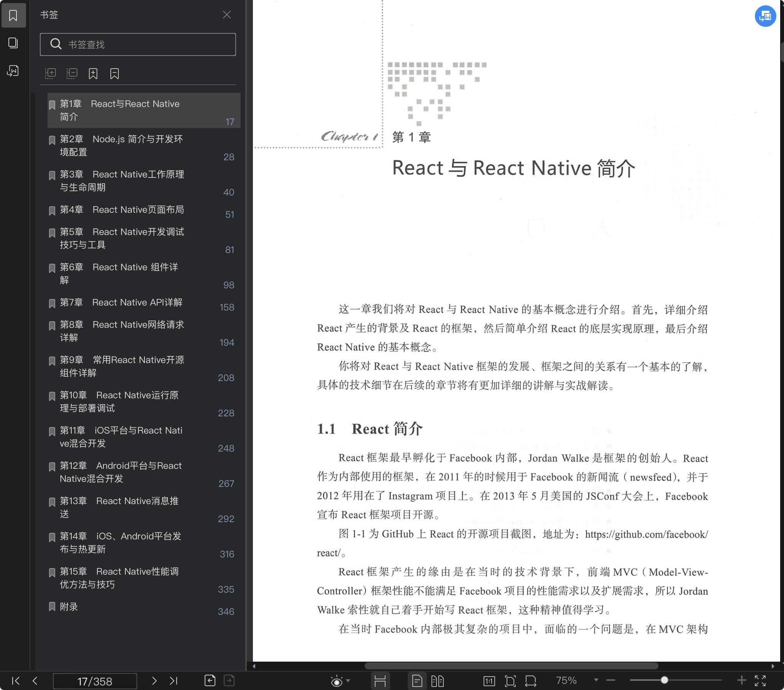Open 第15章 React Native性能调优方法与技巧
Screen dimensions: 784x690
144,578
